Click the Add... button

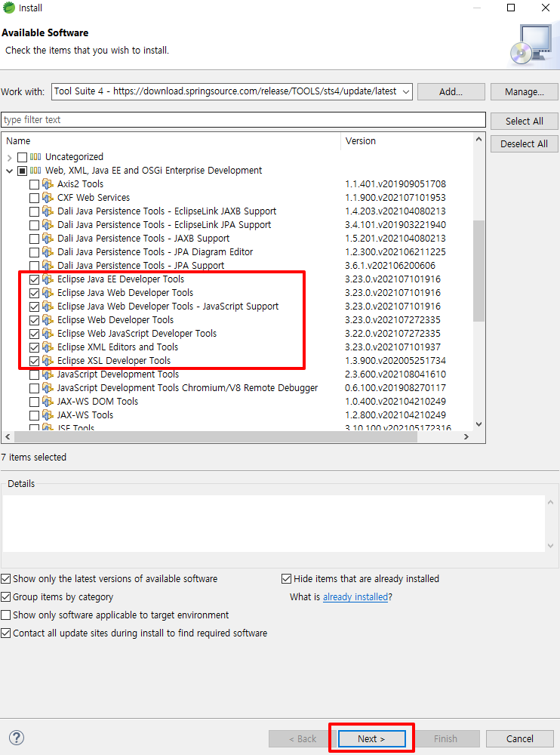pyautogui.click(x=451, y=91)
